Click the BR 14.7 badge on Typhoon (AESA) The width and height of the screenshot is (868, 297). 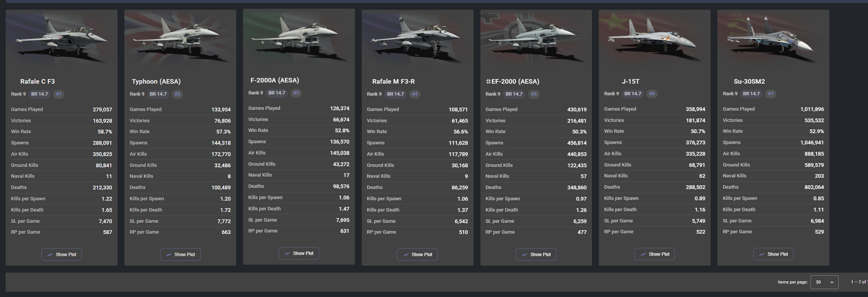158,94
